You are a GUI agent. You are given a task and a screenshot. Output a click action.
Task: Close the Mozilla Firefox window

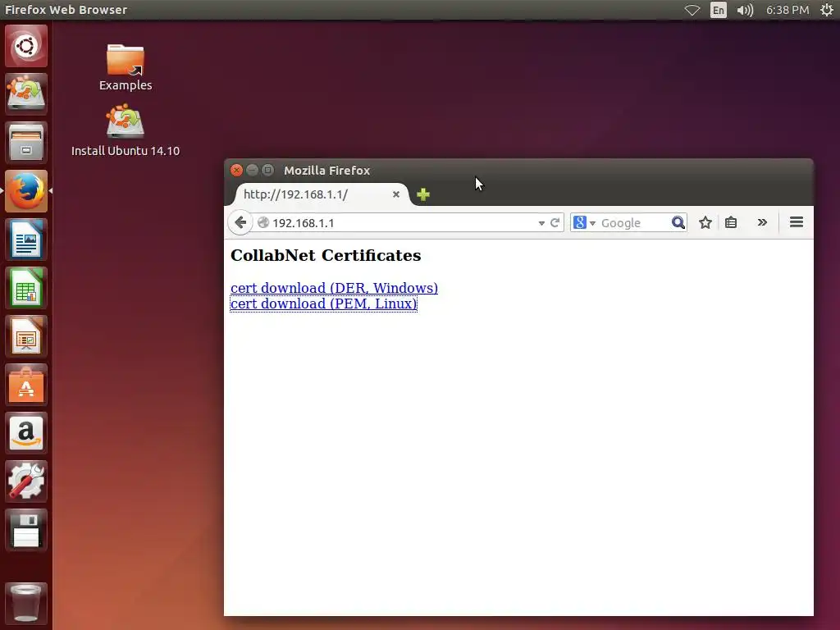click(x=236, y=171)
